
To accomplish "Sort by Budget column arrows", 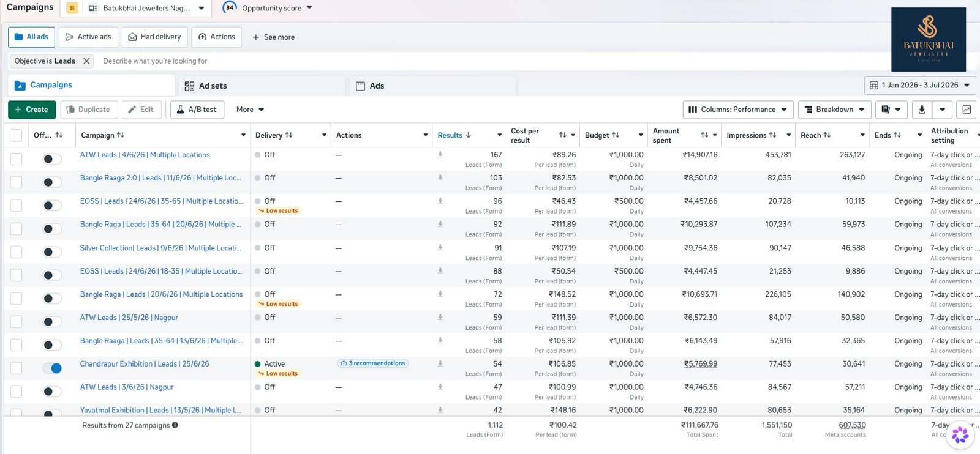I will coord(615,135).
